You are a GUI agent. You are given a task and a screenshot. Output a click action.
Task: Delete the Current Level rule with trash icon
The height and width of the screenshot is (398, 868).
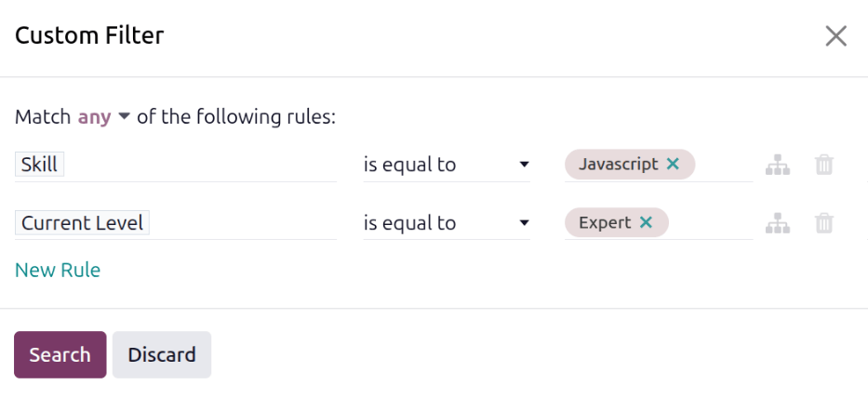[x=824, y=223]
